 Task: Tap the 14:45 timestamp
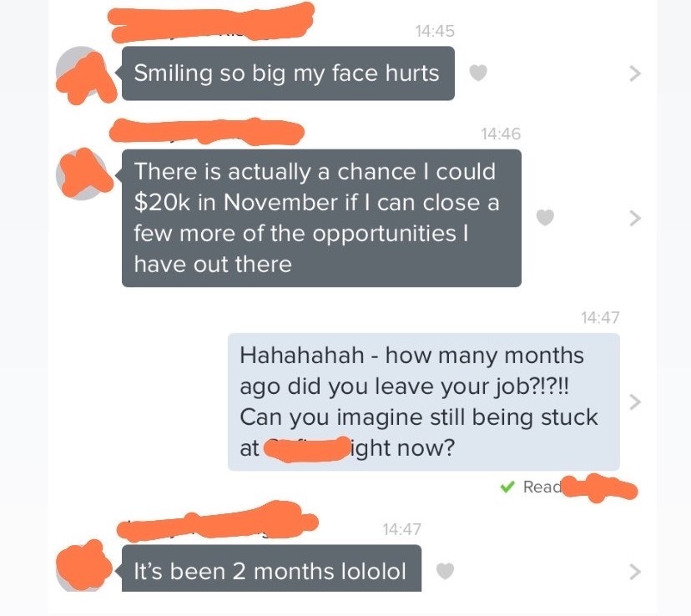(435, 31)
